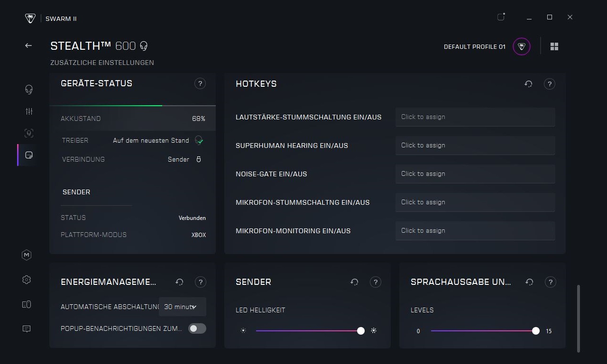Viewport: 607px width, 364px height.
Task: Click the 'Sender' connection value
Action: (x=178, y=159)
